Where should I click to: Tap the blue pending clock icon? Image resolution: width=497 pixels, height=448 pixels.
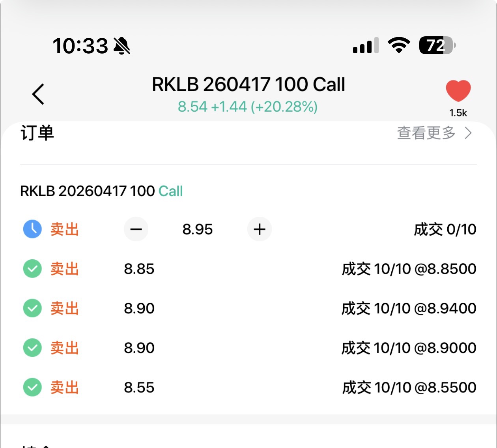pos(32,229)
